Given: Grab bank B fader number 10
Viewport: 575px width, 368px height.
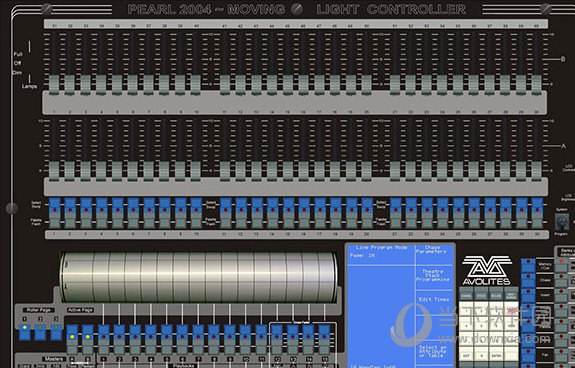Looking at the screenshot, I should [196, 85].
